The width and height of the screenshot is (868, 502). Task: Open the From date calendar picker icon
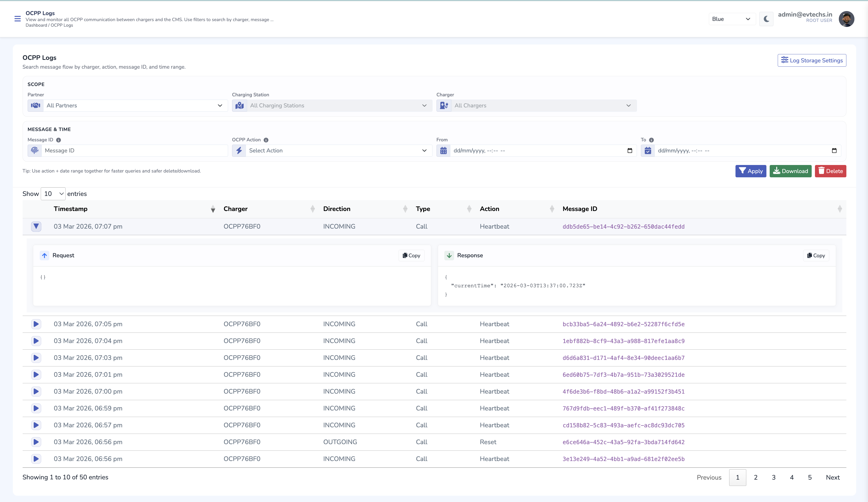tap(630, 151)
